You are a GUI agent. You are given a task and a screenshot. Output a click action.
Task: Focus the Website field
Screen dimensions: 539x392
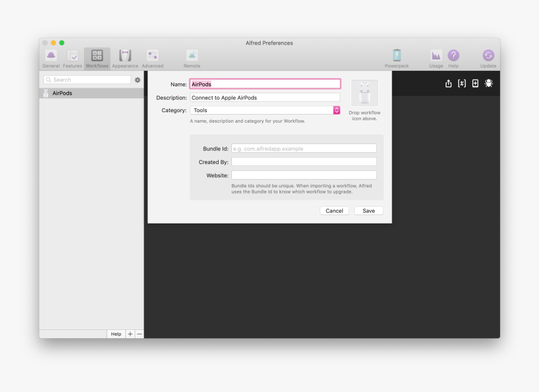pyautogui.click(x=304, y=175)
